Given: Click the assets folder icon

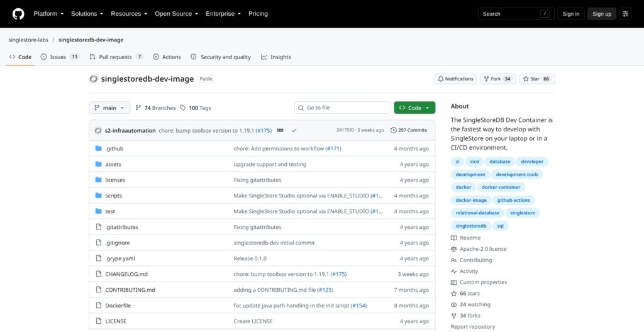Looking at the screenshot, I should 99,164.
